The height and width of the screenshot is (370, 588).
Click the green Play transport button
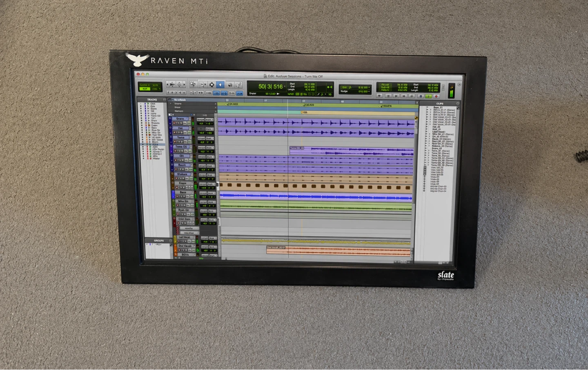tap(428, 96)
